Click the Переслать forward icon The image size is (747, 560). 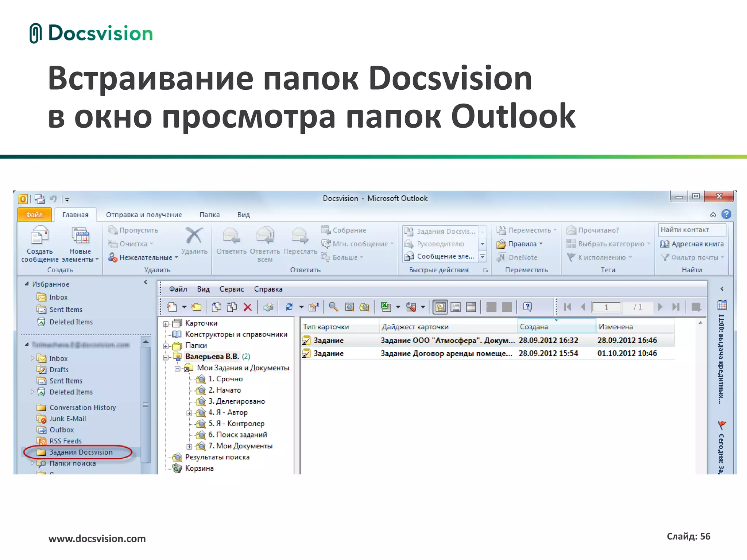click(x=300, y=236)
